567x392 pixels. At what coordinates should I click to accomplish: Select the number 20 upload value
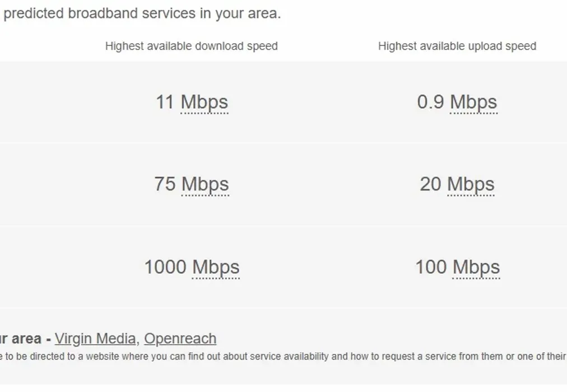[430, 184]
